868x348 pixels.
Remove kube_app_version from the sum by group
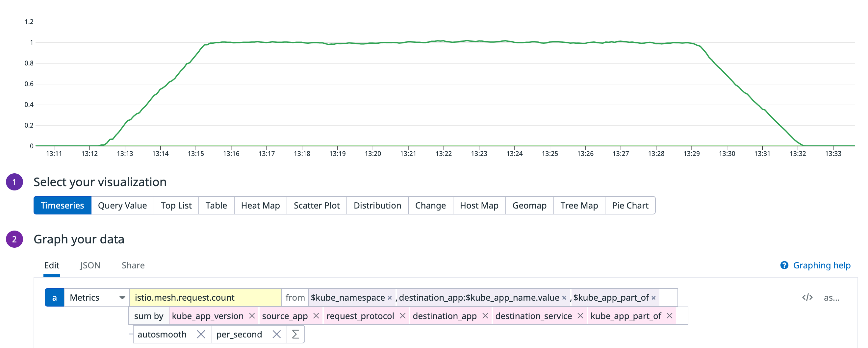[x=252, y=316]
